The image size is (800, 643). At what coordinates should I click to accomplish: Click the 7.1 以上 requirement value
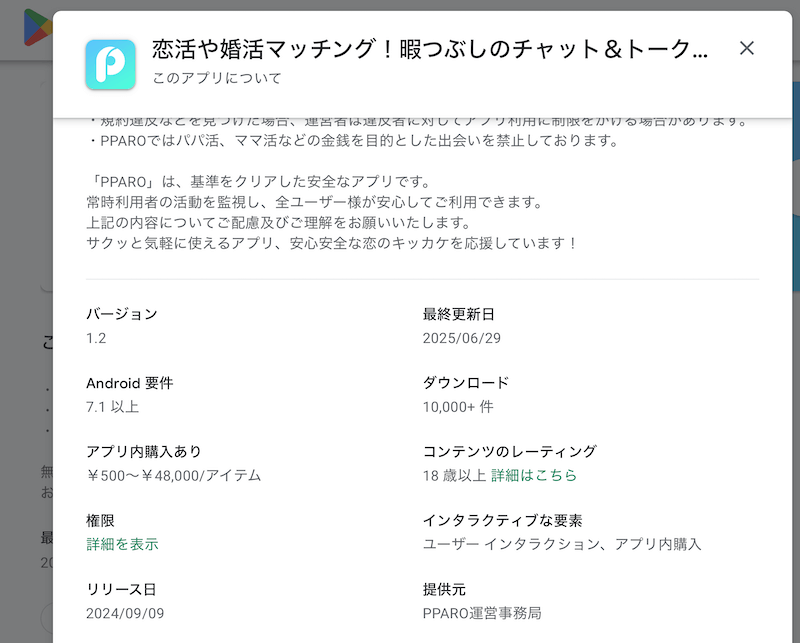[112, 407]
